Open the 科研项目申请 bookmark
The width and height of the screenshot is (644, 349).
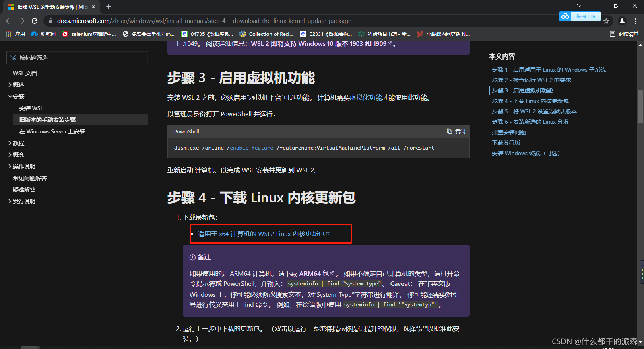[x=384, y=34]
